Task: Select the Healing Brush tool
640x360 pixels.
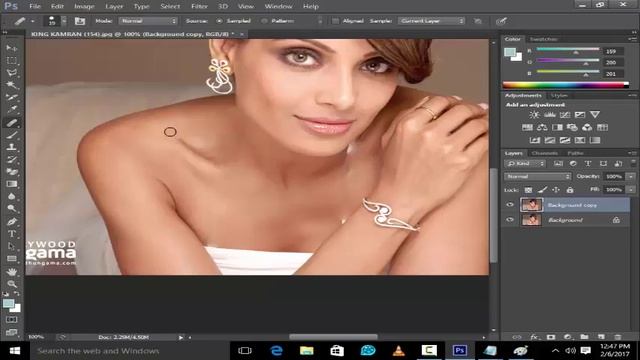Action: tap(12, 122)
